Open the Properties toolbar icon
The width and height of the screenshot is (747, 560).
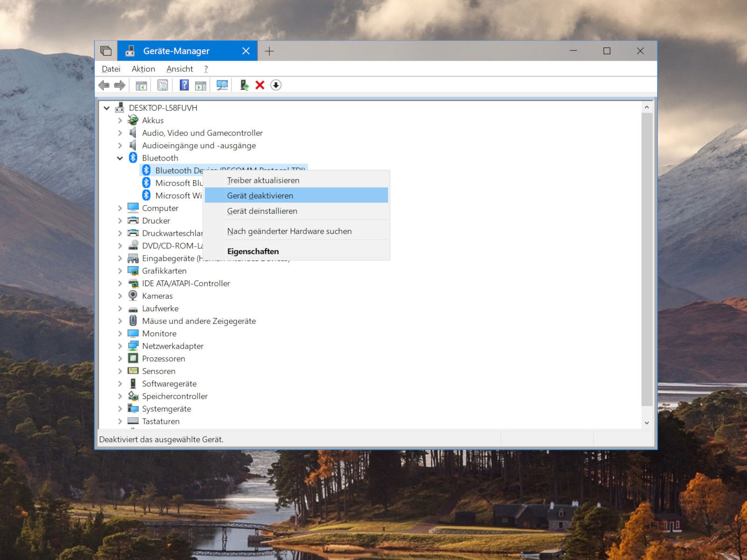[162, 85]
